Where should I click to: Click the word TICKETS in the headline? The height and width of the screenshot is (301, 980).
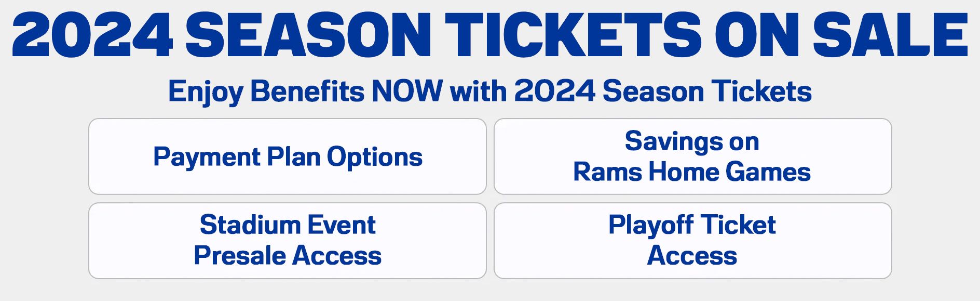(x=573, y=34)
